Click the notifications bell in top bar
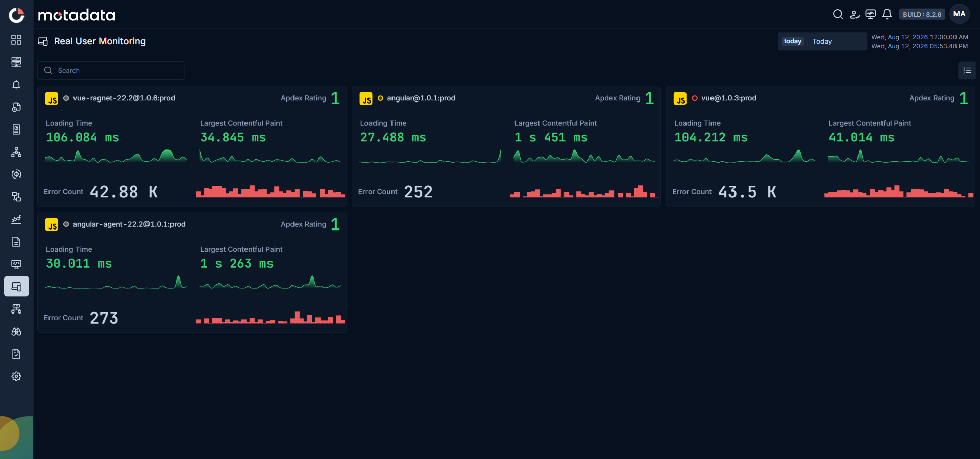Screen dimensions: 980x459 (x=887, y=14)
